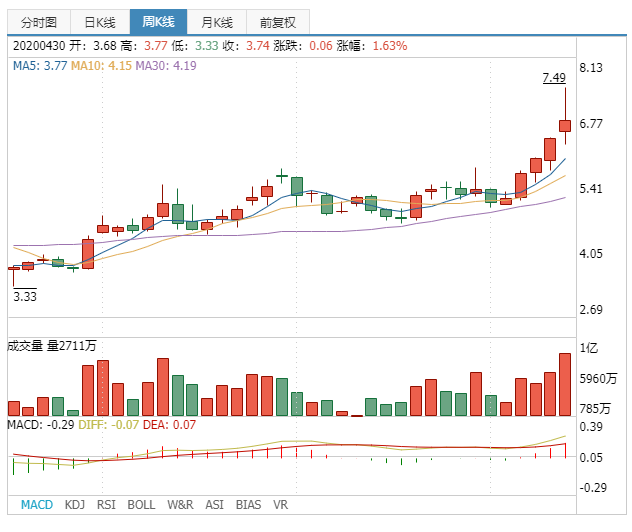Click the 7.49 high price marker
The width and height of the screenshot is (632, 532).
tap(554, 78)
